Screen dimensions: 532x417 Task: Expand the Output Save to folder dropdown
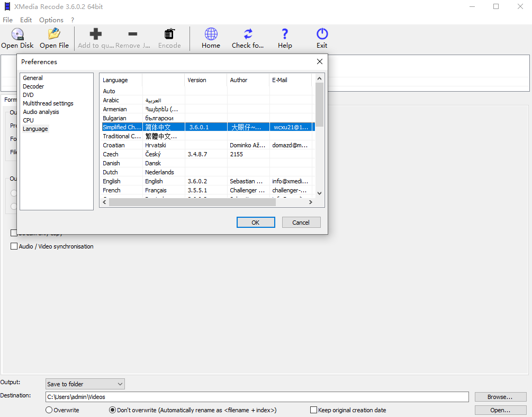pos(85,384)
